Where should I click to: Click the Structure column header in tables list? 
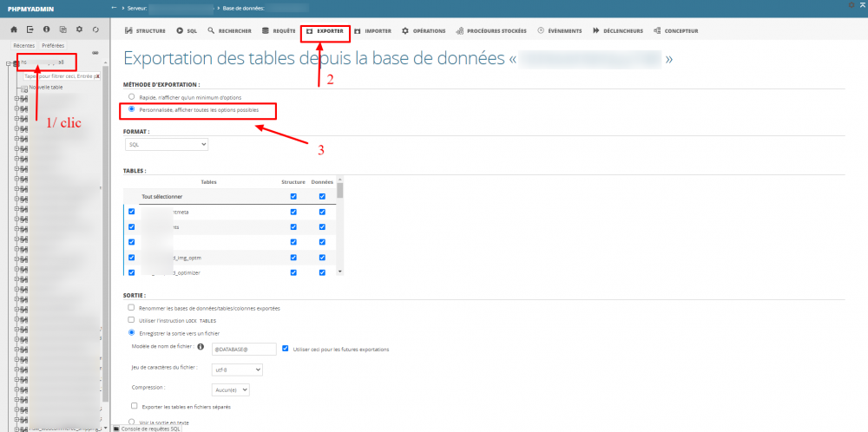[293, 182]
